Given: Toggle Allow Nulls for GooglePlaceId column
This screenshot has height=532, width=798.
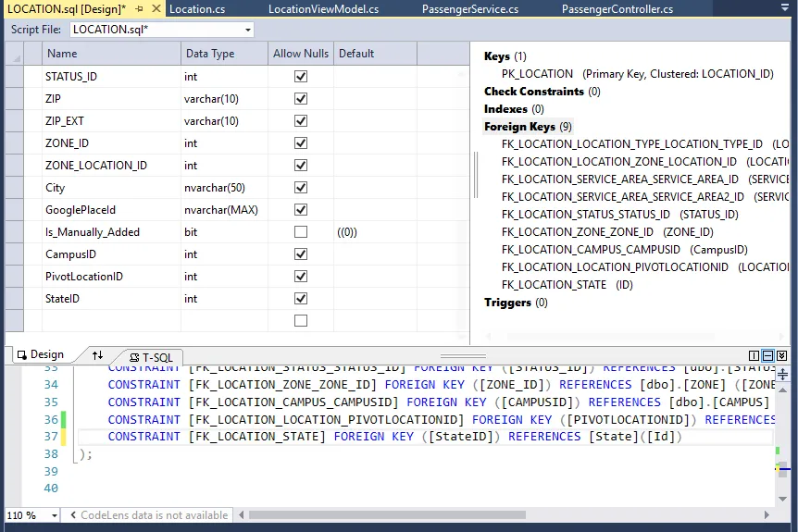Looking at the screenshot, I should (301, 210).
